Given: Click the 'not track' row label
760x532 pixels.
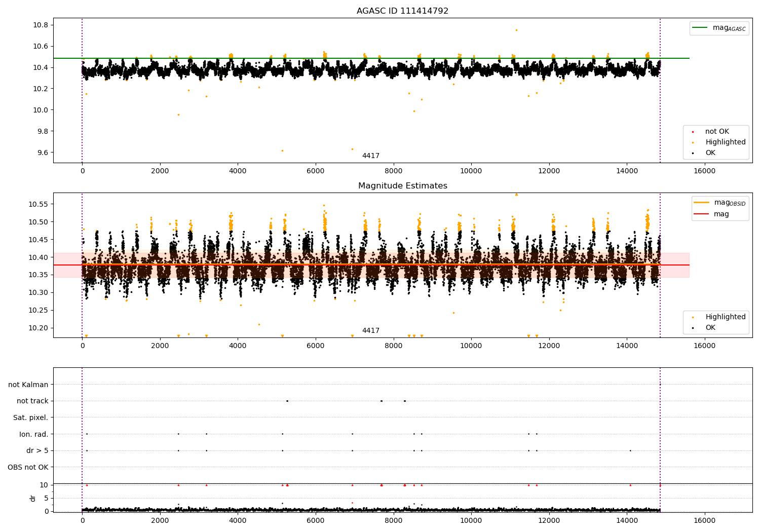Looking at the screenshot, I should click(x=32, y=401).
